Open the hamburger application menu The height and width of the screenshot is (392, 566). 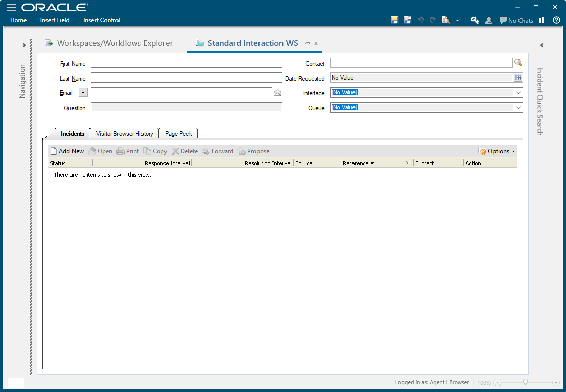pos(12,7)
